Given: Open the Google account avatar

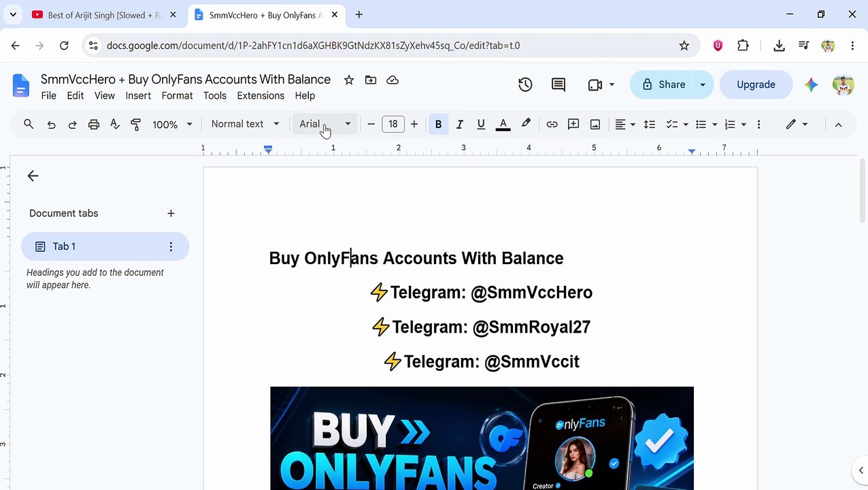Looking at the screenshot, I should coord(843,84).
